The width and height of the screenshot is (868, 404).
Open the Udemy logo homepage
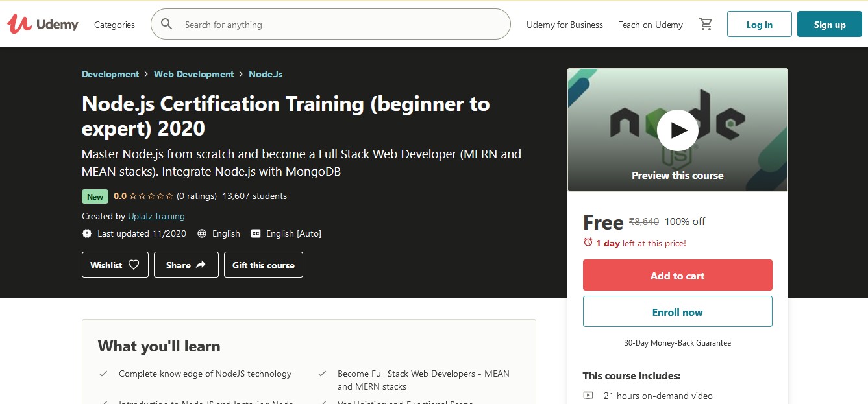(43, 24)
